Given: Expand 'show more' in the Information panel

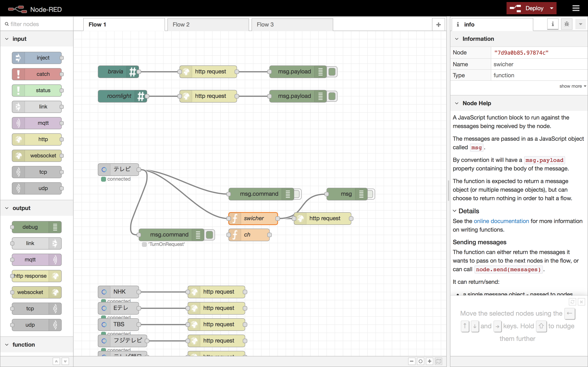Looking at the screenshot, I should [572, 86].
